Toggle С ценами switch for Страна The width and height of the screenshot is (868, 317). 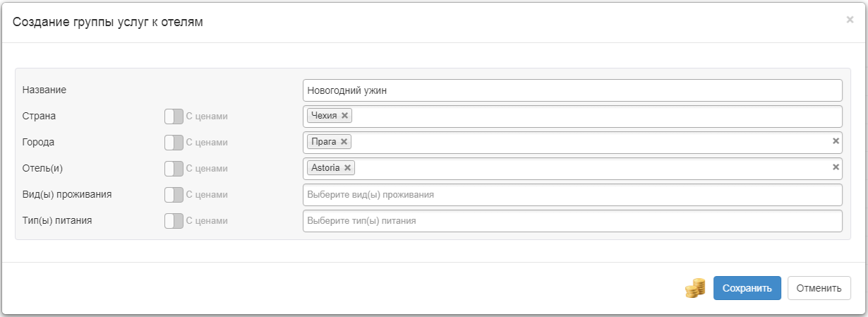pos(174,116)
